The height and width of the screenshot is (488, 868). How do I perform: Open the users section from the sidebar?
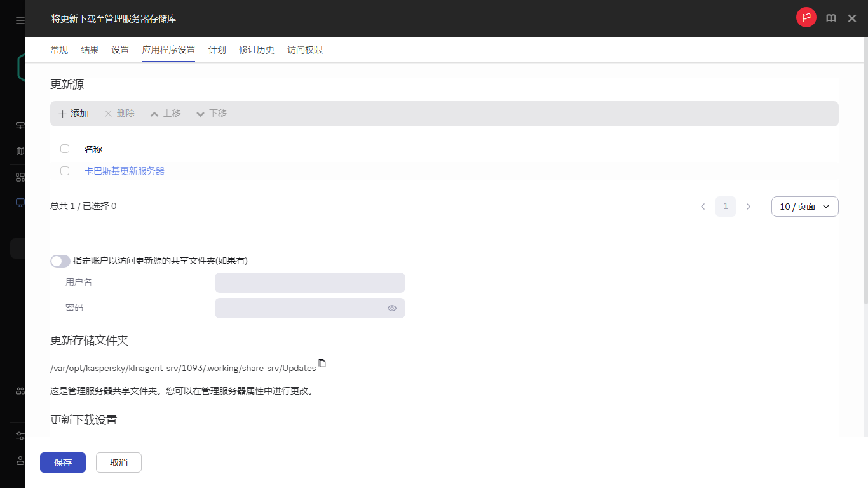coord(20,390)
